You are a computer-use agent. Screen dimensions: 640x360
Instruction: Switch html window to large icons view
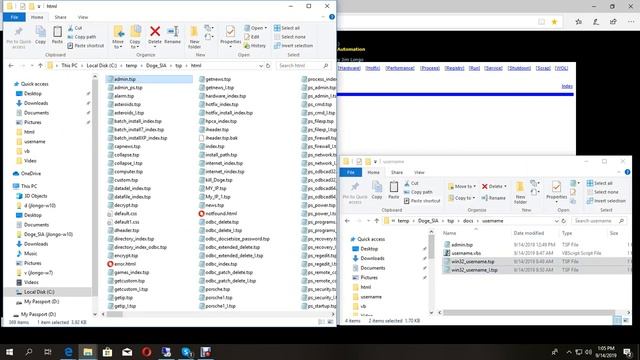pos(330,322)
